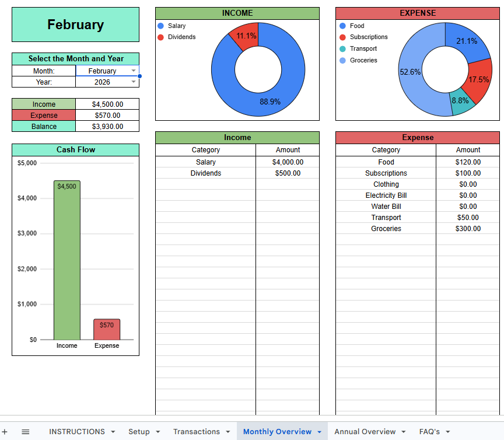Click the Year: label cell
This screenshot has width=504, height=440.
click(x=44, y=82)
